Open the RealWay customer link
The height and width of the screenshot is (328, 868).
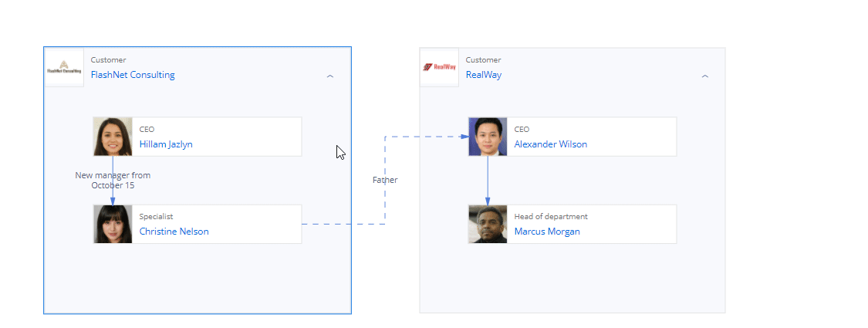point(483,75)
